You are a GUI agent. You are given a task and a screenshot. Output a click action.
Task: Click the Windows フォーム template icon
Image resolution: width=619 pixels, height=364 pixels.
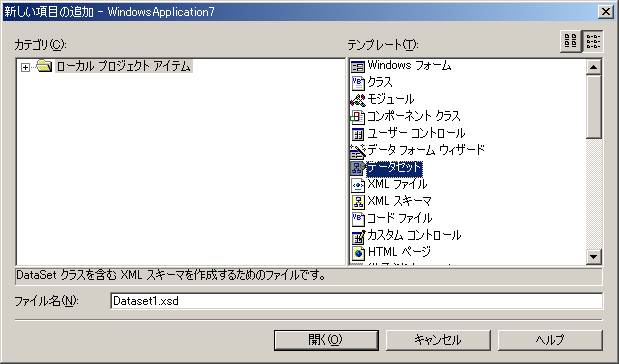click(x=358, y=66)
